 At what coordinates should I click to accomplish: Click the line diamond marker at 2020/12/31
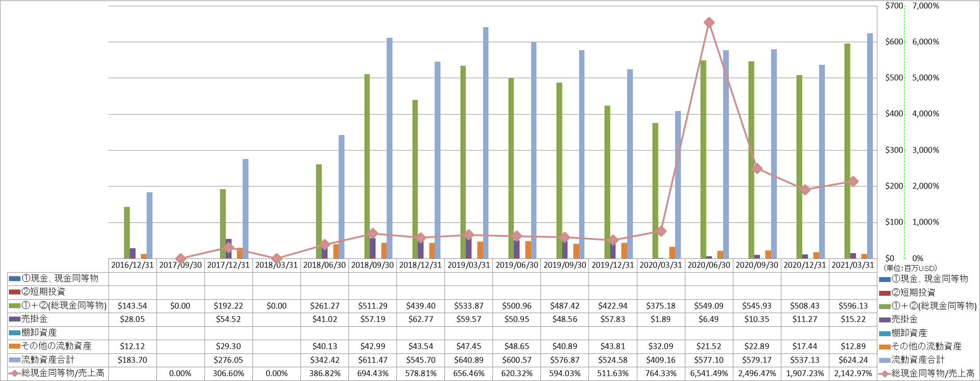[805, 190]
